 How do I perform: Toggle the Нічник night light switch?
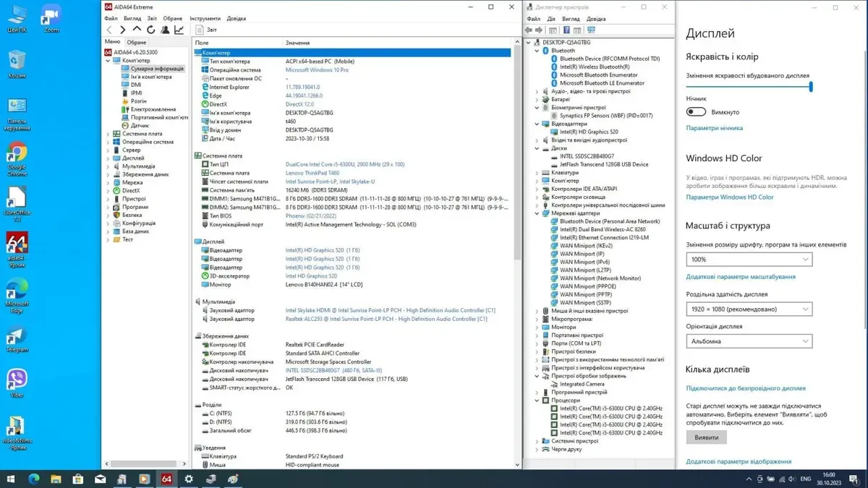pyautogui.click(x=696, y=112)
